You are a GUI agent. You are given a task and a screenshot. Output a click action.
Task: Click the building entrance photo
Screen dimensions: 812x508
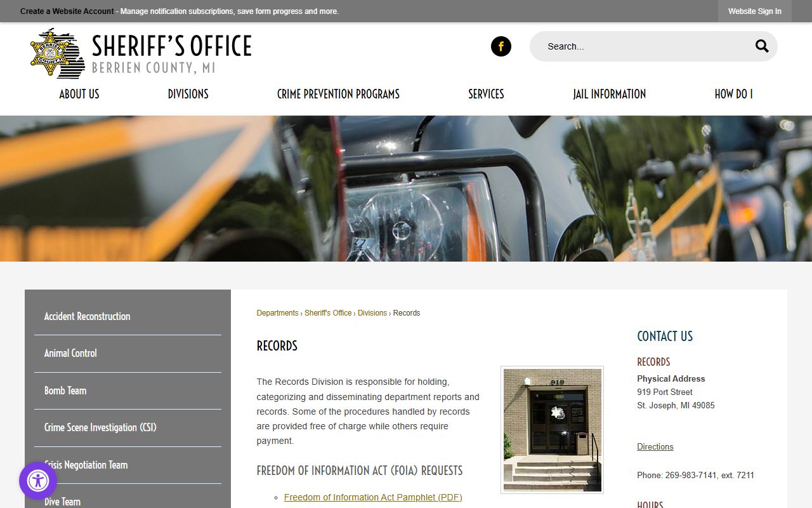point(552,430)
